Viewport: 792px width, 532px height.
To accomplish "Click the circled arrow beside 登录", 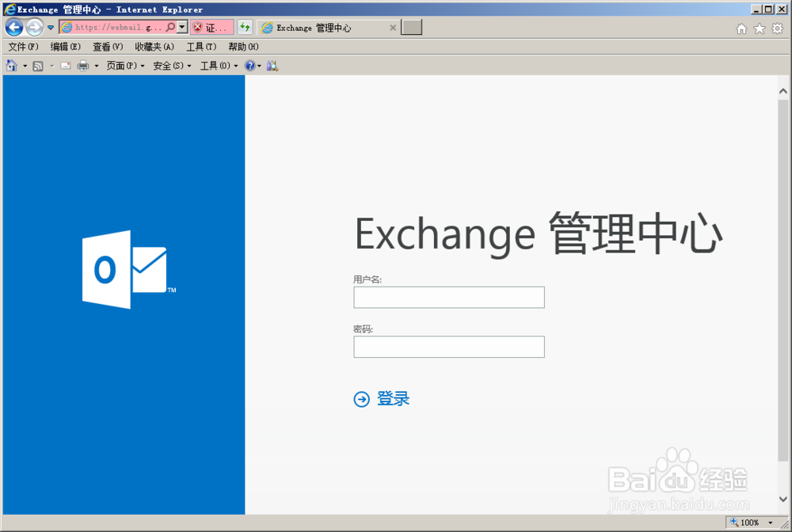I will pos(362,399).
